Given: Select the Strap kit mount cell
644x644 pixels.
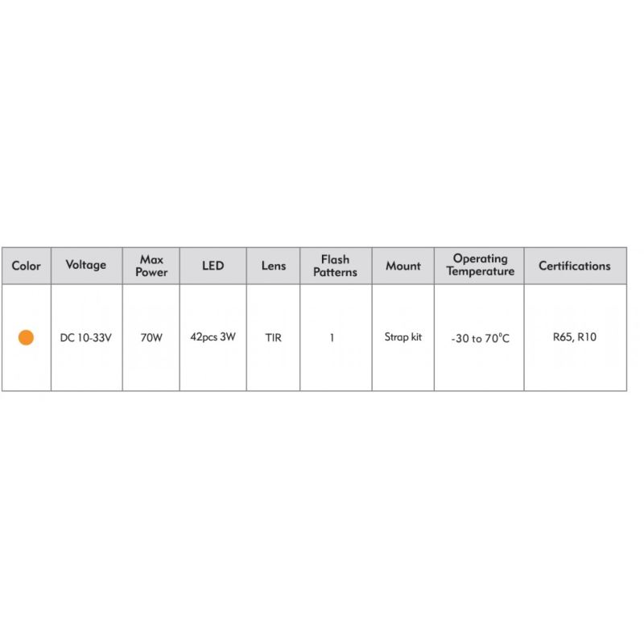Looking at the screenshot, I should coord(403,337).
